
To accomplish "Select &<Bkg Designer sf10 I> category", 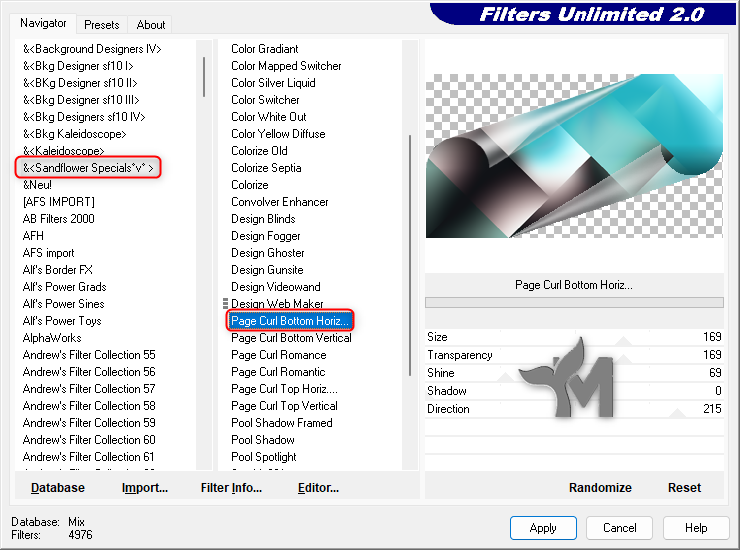I will [x=78, y=66].
